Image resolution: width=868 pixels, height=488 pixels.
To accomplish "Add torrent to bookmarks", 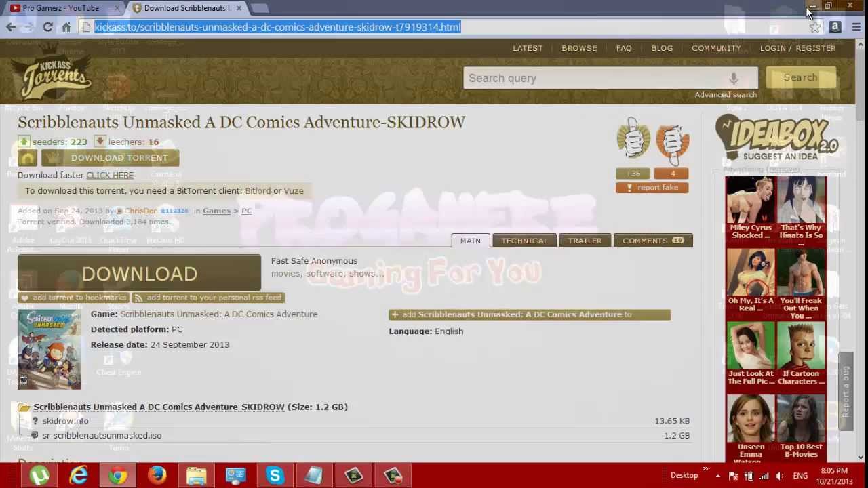I will 73,298.
